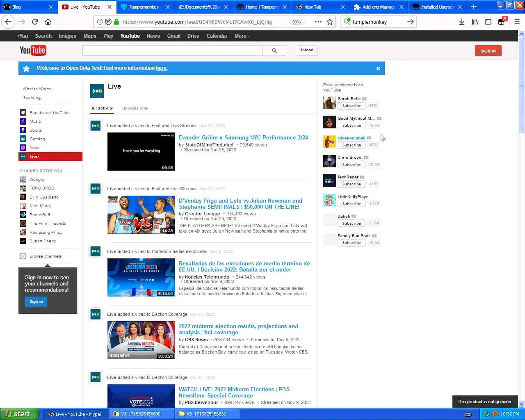Open the Library icon
The height and width of the screenshot is (420, 525).
(475, 22)
